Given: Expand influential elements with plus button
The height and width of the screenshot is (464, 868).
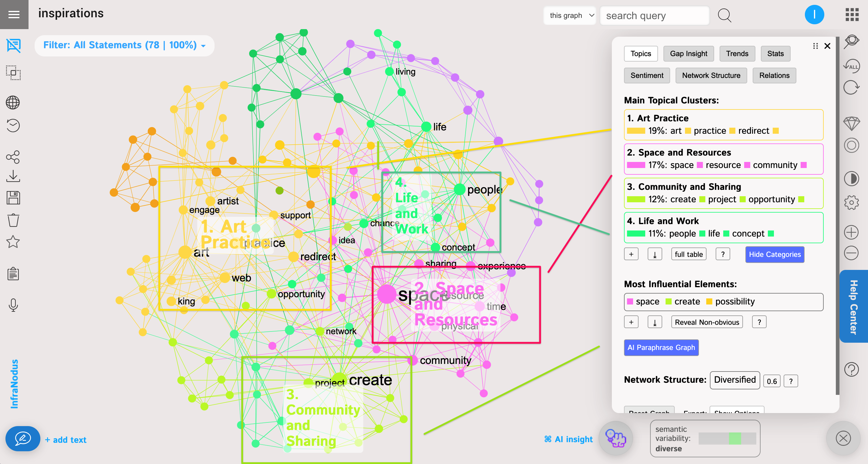Looking at the screenshot, I should click(631, 322).
